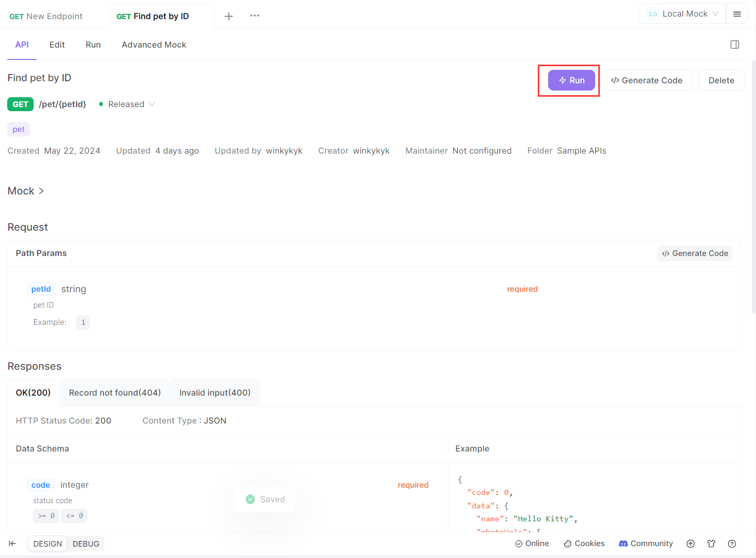Open the tab options ellipsis menu

[x=254, y=16]
